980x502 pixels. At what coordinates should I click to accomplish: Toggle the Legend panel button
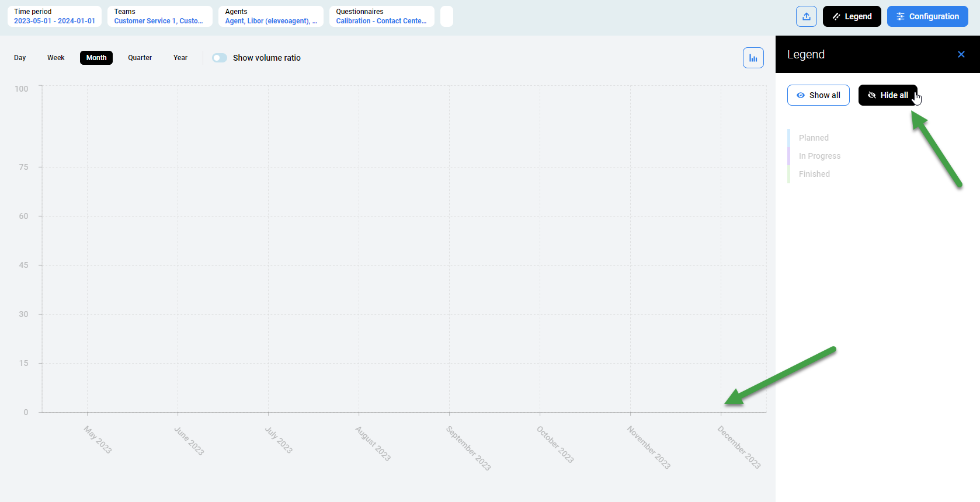point(852,16)
